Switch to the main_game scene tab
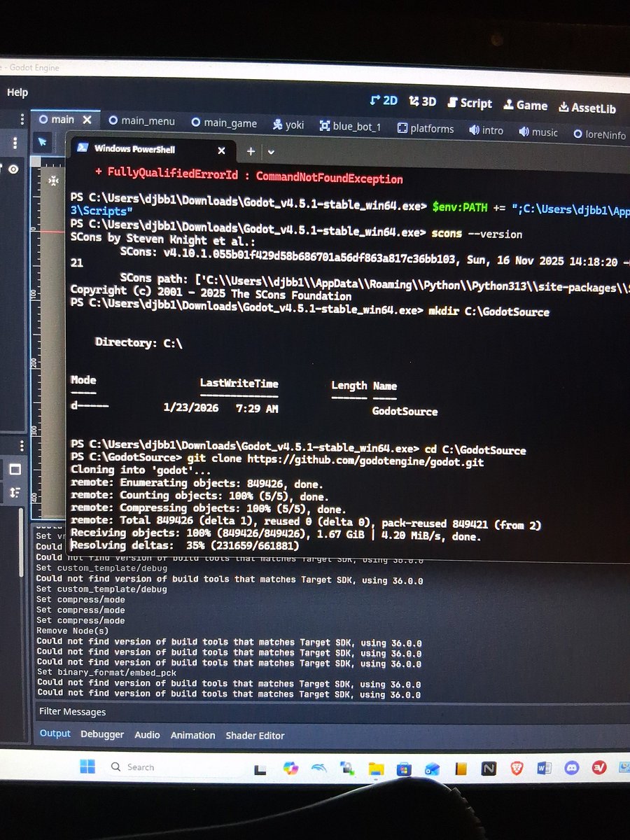This screenshot has width=630, height=840. pyautogui.click(x=224, y=123)
